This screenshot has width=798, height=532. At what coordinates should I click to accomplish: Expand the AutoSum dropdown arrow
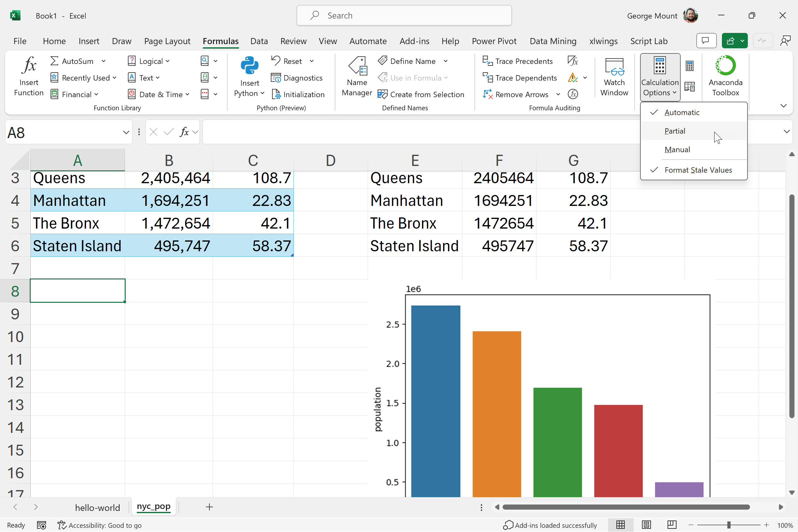[x=104, y=61]
